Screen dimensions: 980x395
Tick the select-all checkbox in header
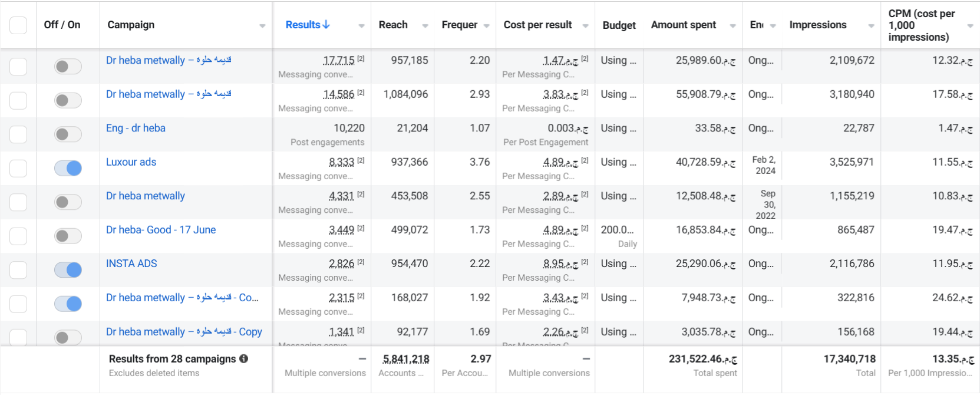pyautogui.click(x=18, y=25)
